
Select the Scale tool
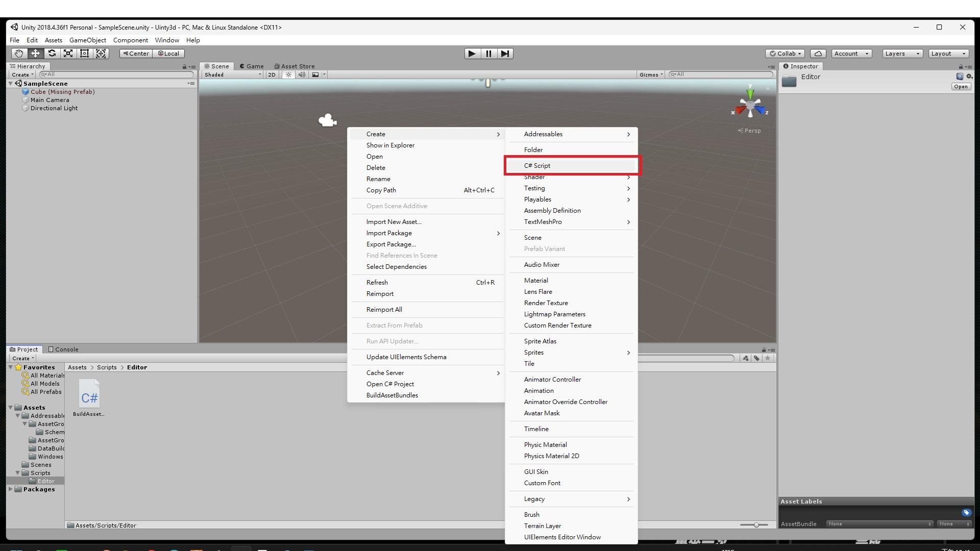(x=68, y=53)
